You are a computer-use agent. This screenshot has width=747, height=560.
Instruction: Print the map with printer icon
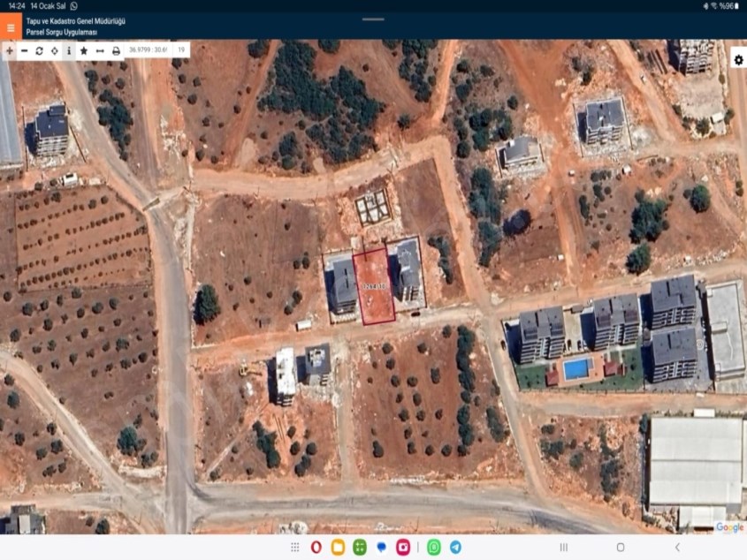coord(116,51)
